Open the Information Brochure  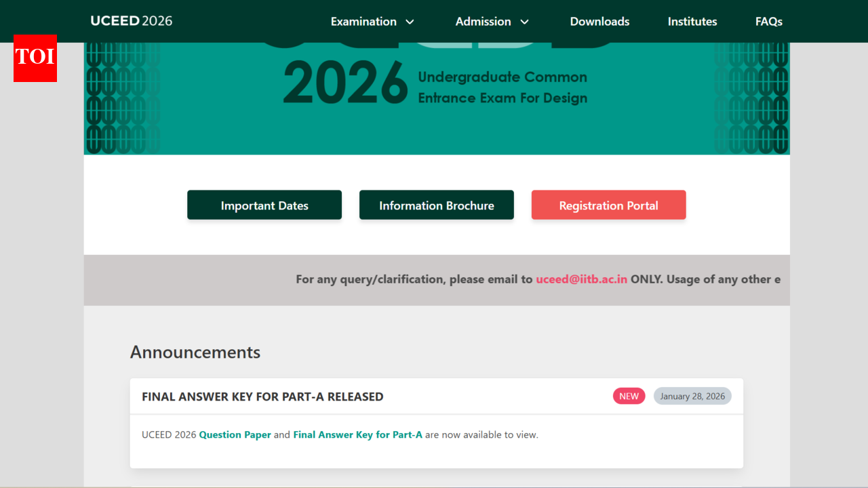pos(436,205)
